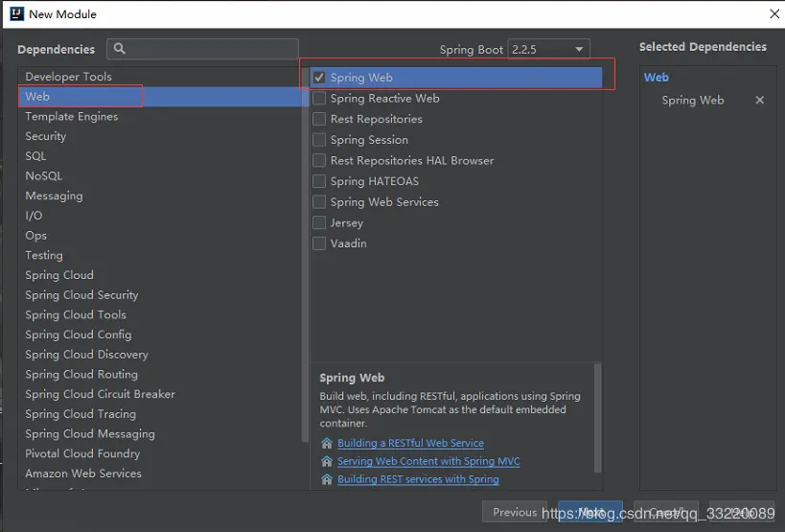785x532 pixels.
Task: Select Spring Cloud category
Action: tap(160, 275)
